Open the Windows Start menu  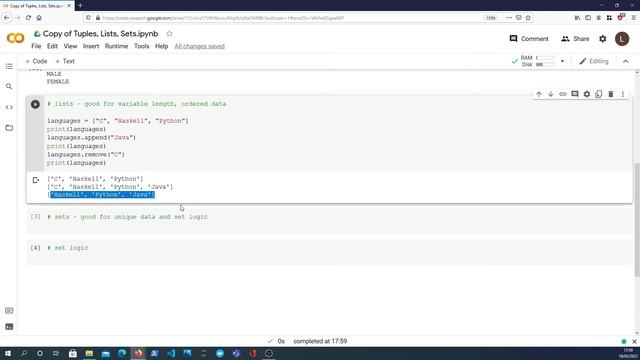7,353
